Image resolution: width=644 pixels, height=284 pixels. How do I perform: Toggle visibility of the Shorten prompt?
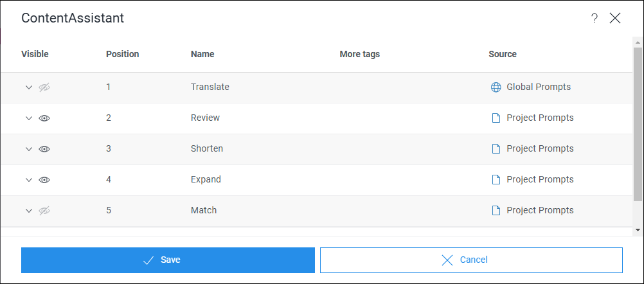click(44, 149)
